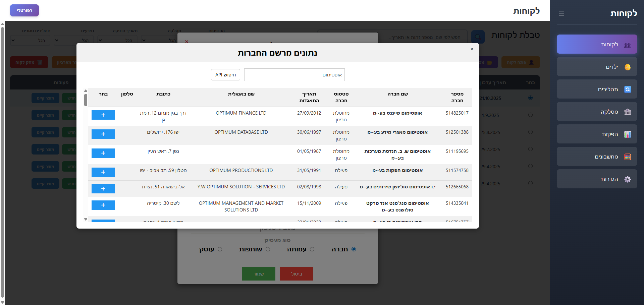Open ילדים section in the sidebar
This screenshot has width=644, height=305.
[597, 67]
